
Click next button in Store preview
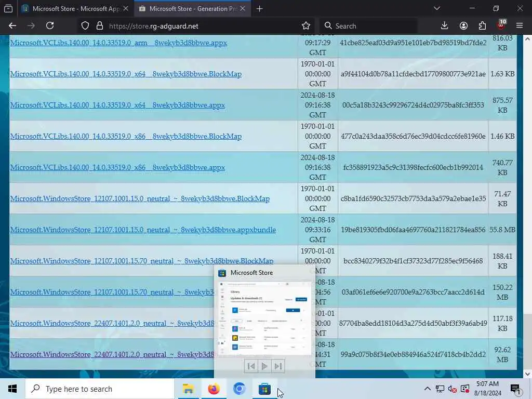coord(278,366)
